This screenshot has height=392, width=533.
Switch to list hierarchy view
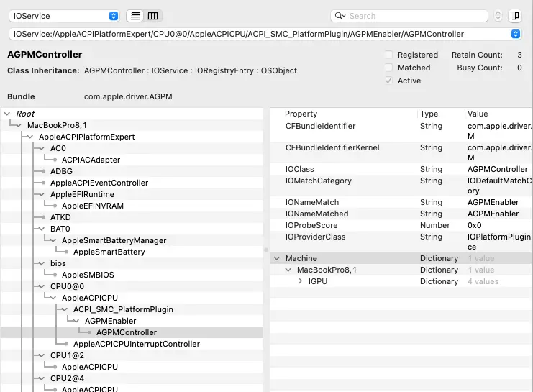135,16
